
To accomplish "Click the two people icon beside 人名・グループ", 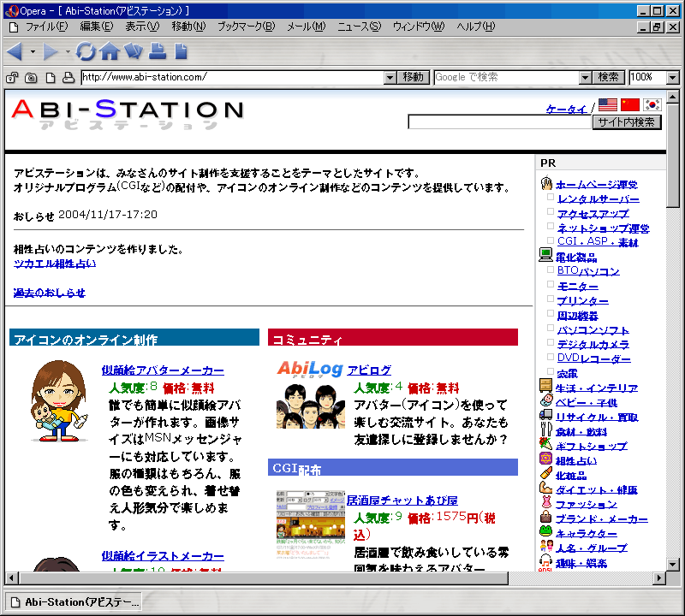I will pyautogui.click(x=546, y=546).
